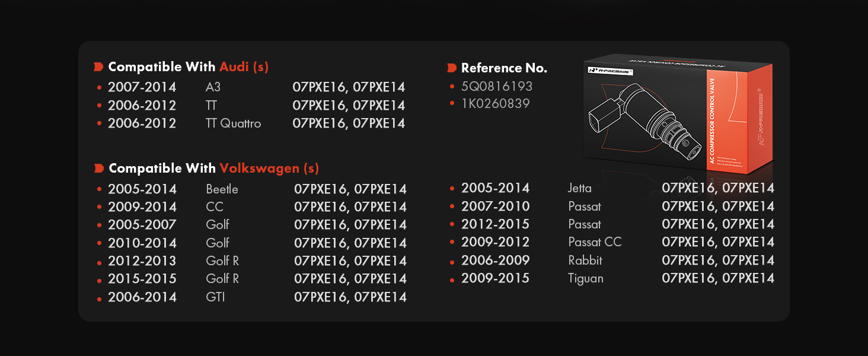Click the "Jetta" model name

coord(580,188)
